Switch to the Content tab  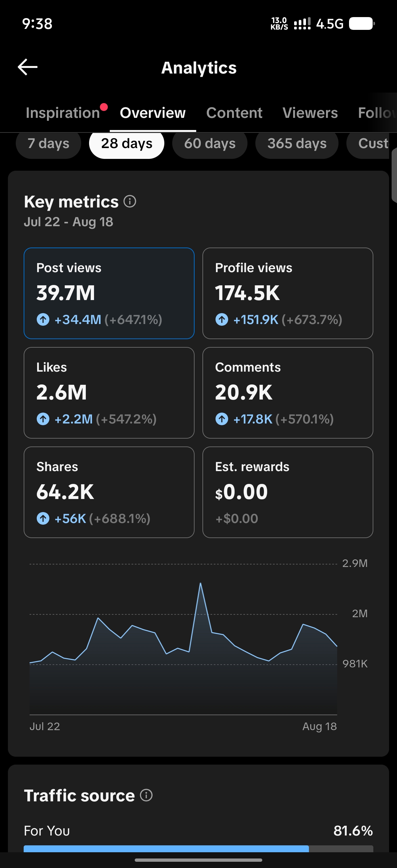234,113
